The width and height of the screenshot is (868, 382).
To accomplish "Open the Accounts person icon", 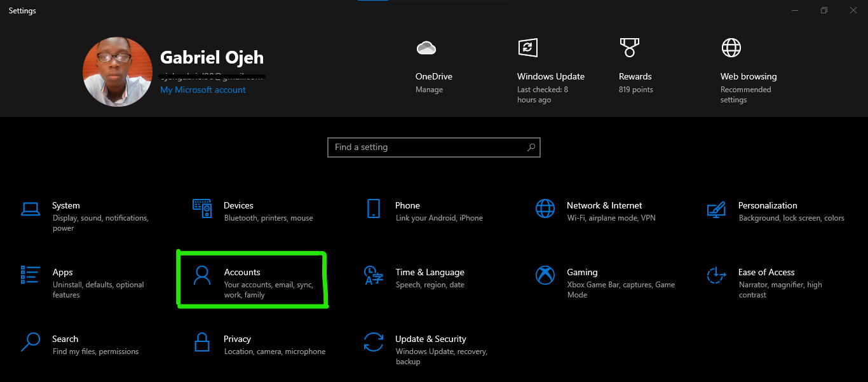I will pyautogui.click(x=202, y=275).
